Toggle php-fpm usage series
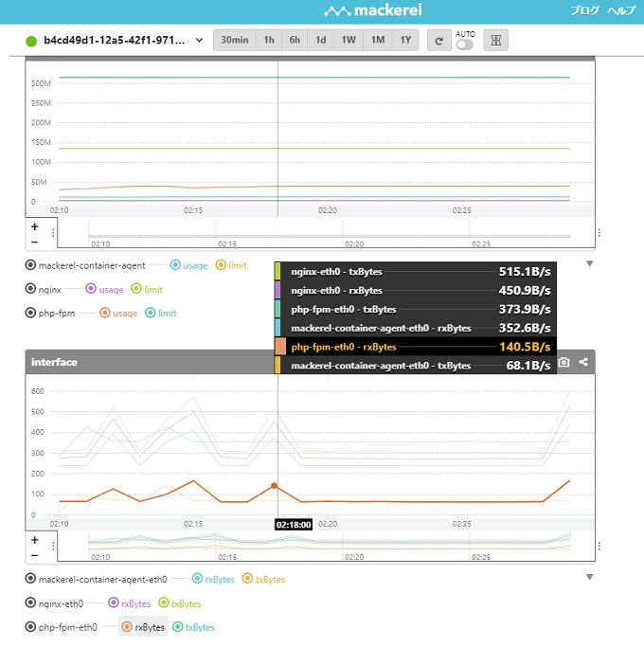Viewport: 644px width, 647px height. tap(118, 314)
